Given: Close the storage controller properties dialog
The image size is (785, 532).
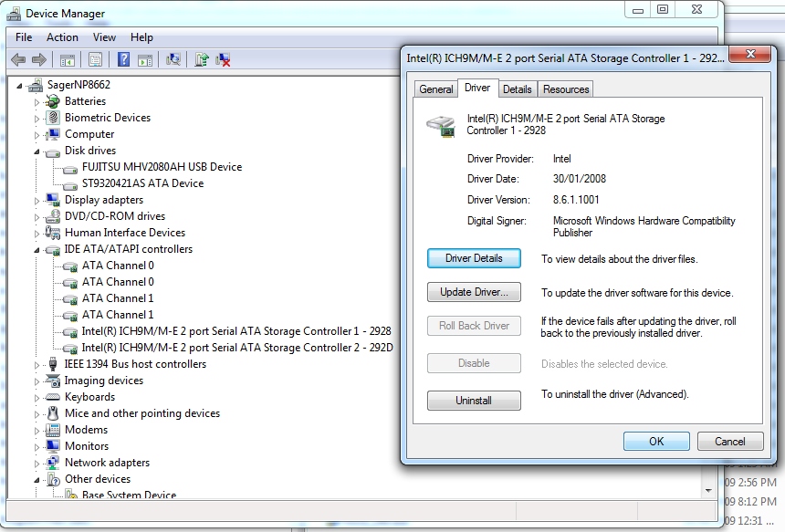Looking at the screenshot, I should pos(750,54).
